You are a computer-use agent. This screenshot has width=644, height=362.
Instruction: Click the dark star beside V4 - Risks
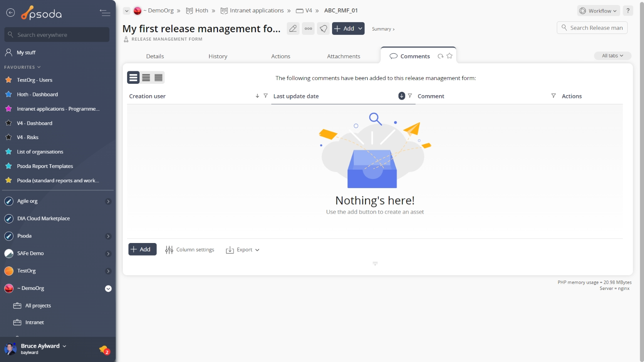pos(8,137)
